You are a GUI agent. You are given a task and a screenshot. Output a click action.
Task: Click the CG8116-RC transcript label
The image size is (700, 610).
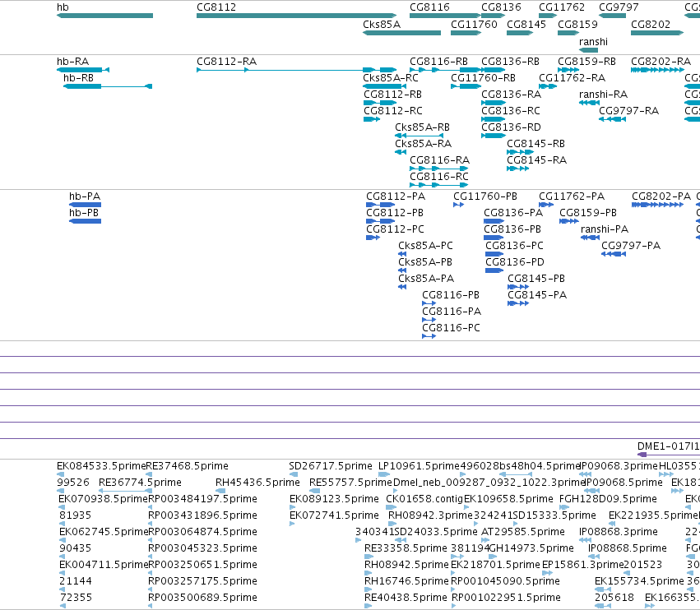[439, 177]
